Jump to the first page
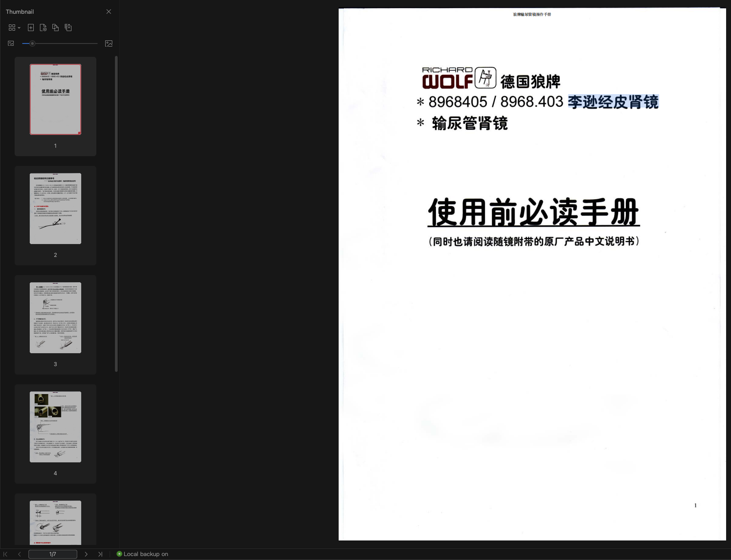Viewport: 731px width, 560px height. [x=6, y=554]
